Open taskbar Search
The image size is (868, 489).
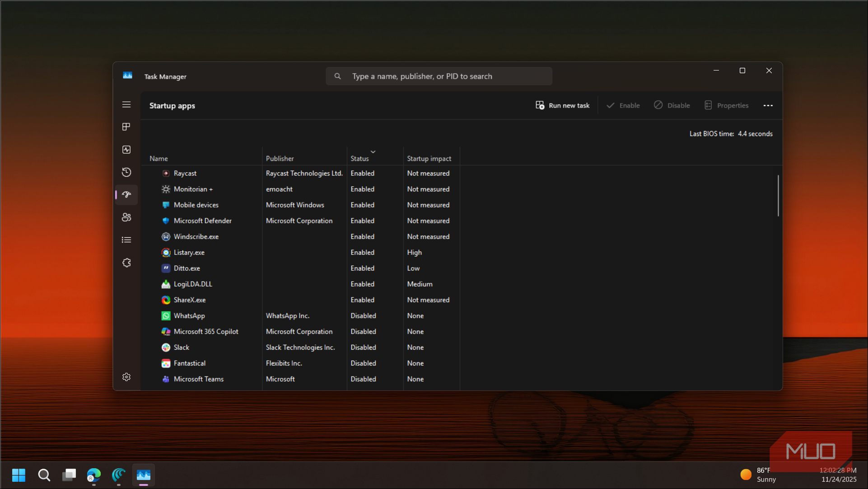click(44, 475)
